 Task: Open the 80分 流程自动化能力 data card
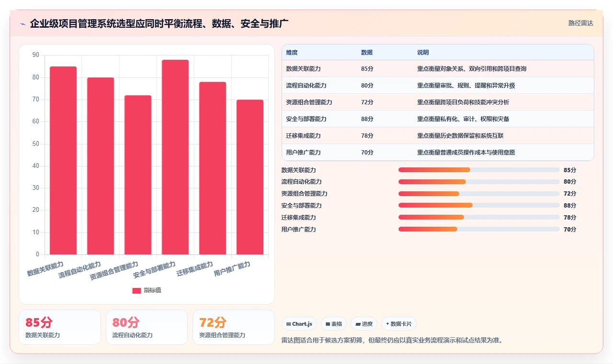point(147,327)
